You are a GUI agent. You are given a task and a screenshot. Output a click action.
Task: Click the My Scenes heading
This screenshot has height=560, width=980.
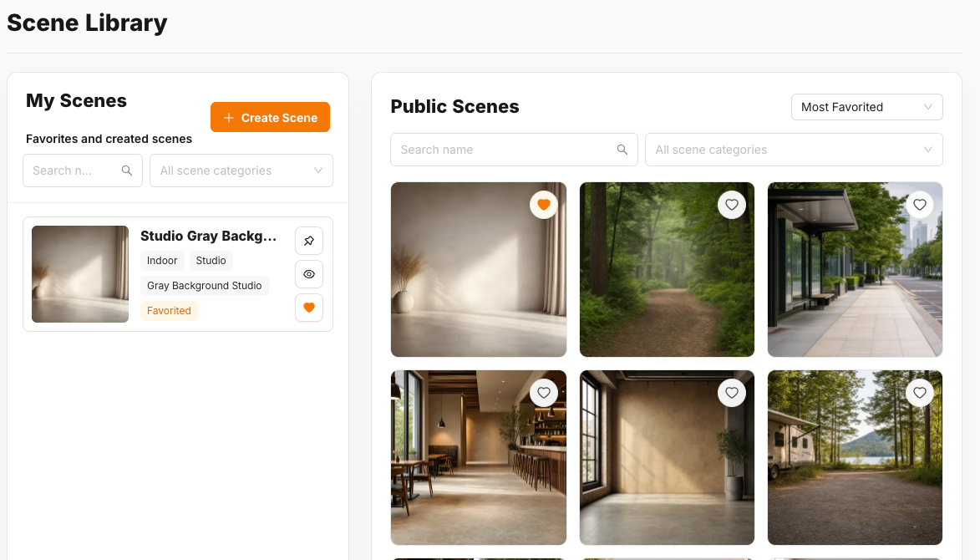click(x=76, y=100)
